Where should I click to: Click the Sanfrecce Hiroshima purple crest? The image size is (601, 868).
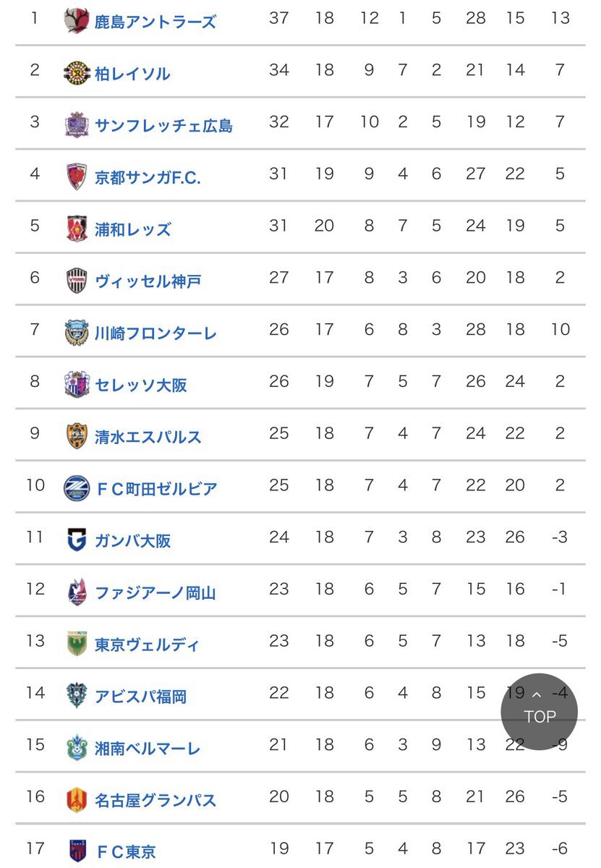tap(76, 124)
